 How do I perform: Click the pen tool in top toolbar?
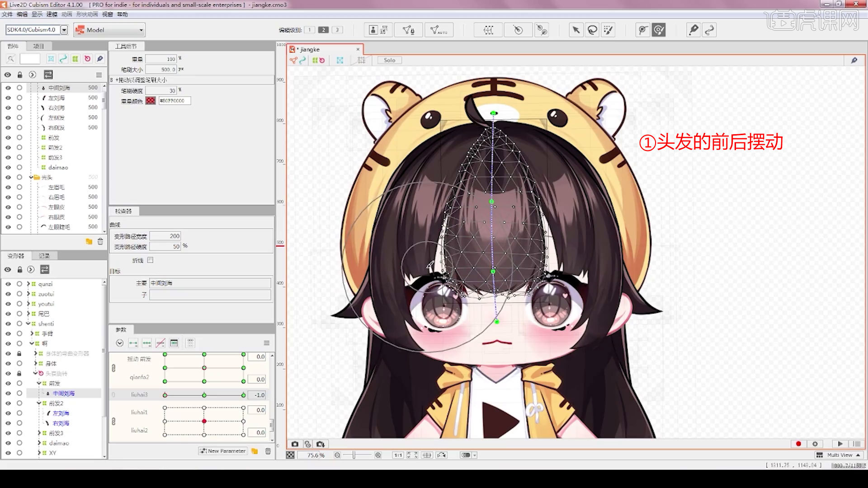pos(693,30)
